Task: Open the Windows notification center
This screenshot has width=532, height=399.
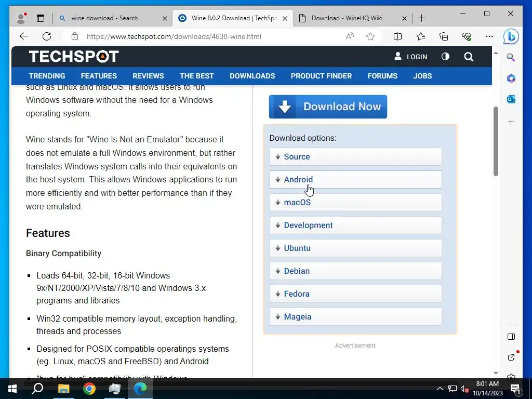Action: [x=515, y=389]
